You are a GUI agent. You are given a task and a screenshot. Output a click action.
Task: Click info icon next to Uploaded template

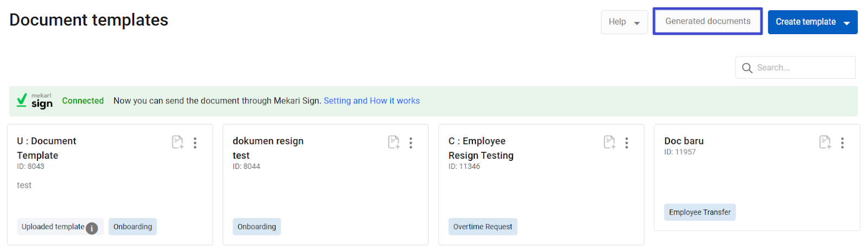tap(92, 228)
